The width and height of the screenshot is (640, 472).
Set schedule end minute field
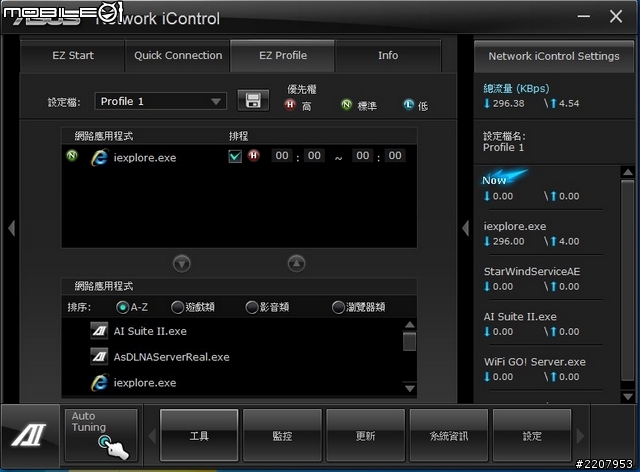tap(395, 156)
